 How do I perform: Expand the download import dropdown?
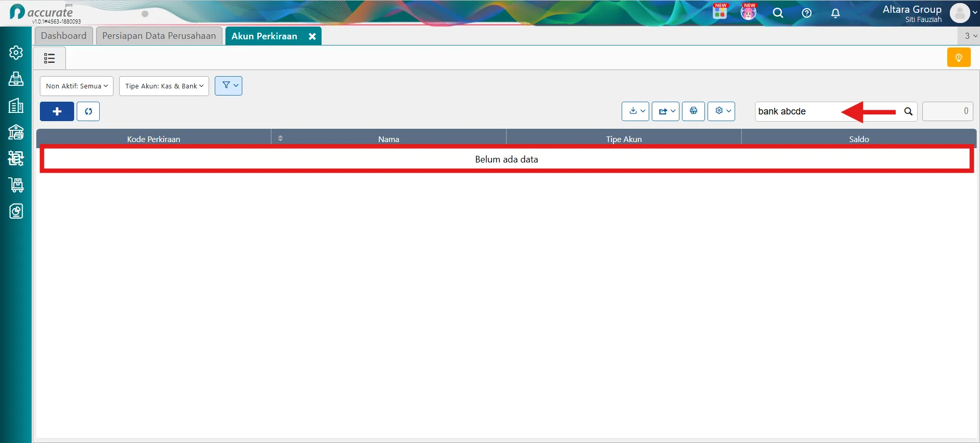pos(635,111)
